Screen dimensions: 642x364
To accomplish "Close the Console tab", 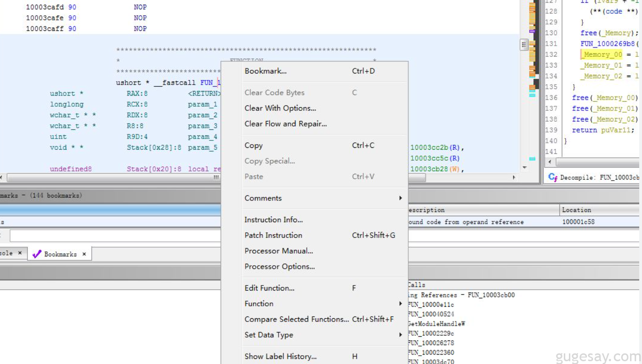I will (20, 254).
